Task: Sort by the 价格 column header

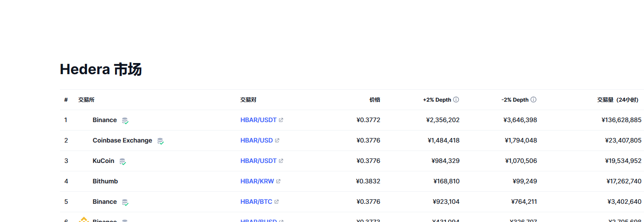Action: (x=374, y=100)
